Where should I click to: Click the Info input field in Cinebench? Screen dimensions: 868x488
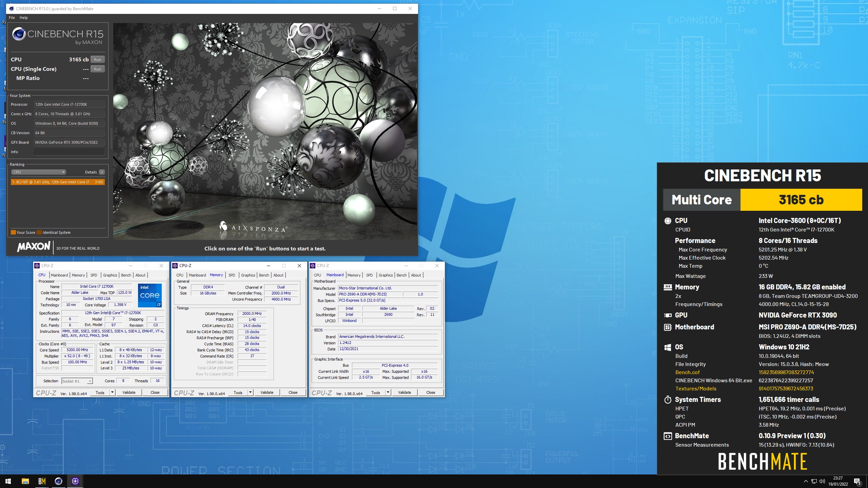(x=69, y=152)
